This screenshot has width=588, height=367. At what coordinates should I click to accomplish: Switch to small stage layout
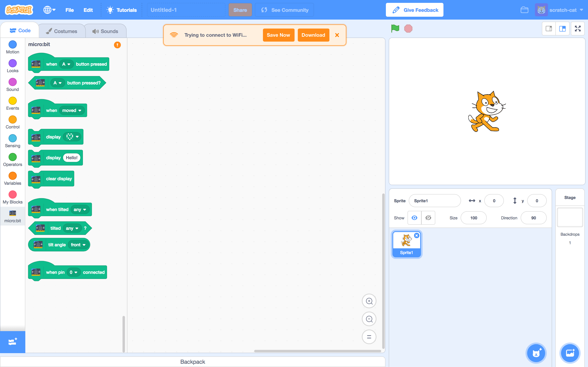[549, 29]
